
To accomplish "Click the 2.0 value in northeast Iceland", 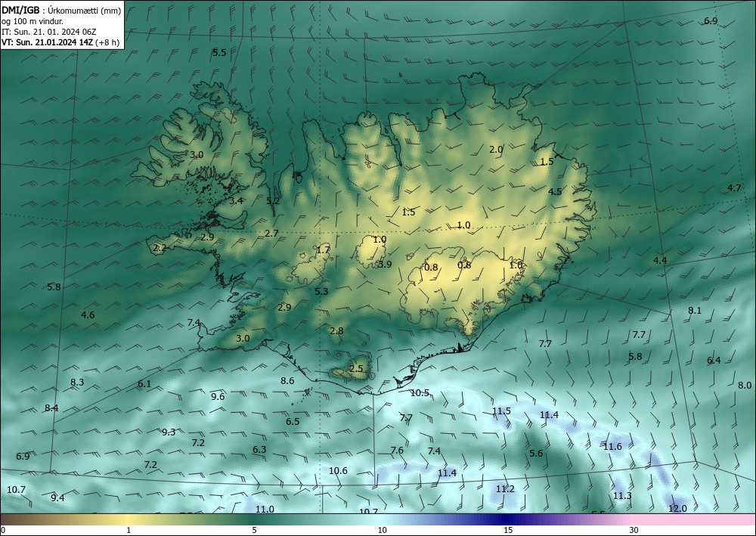I will [x=496, y=150].
